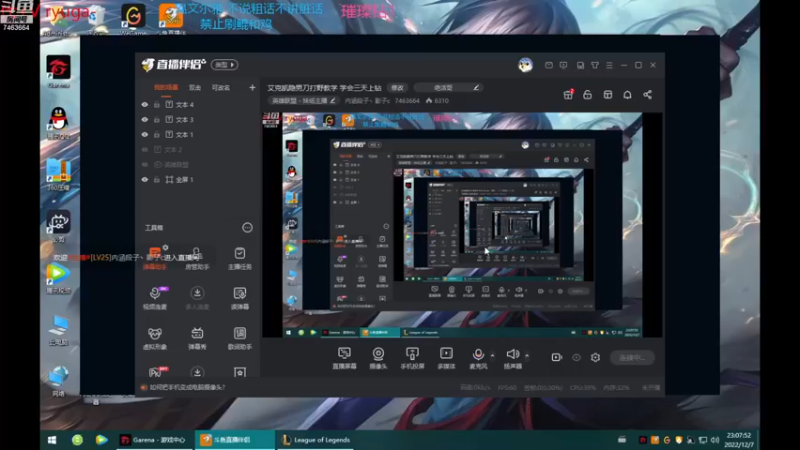Open the phone-as-webcam help tip link
Viewport: 800px width, 450px height.
(x=187, y=387)
